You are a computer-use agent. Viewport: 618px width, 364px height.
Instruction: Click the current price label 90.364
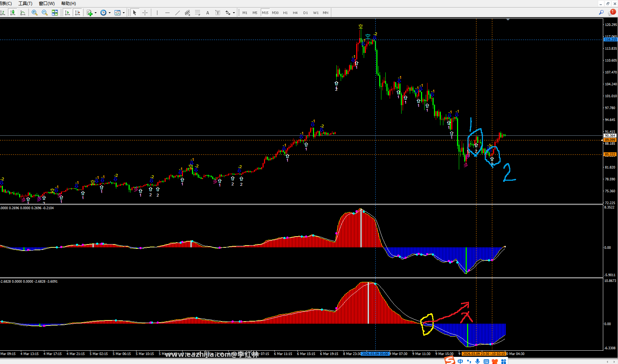(x=610, y=136)
